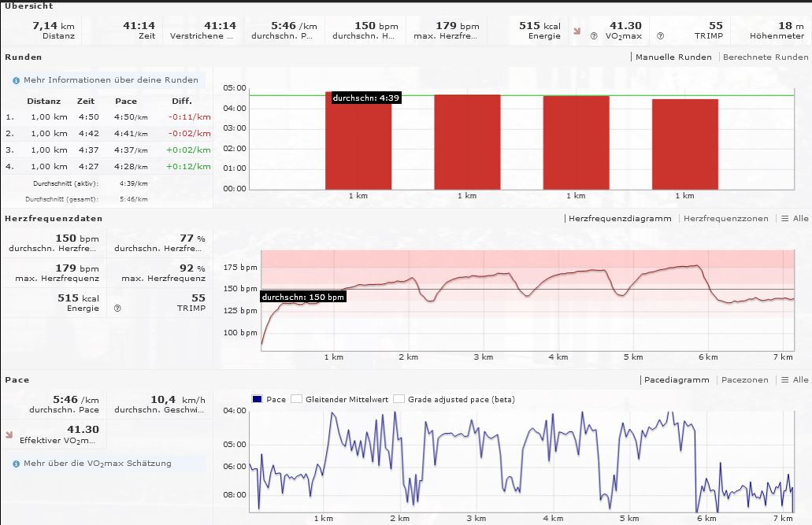Switch to 'Pacezonen' tab
This screenshot has width=812, height=525.
pyautogui.click(x=744, y=380)
